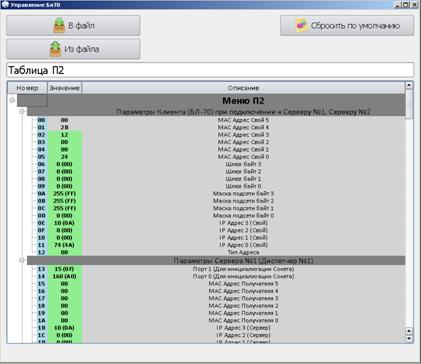Click "MAC Адрес Получателя 1" description

click(x=243, y=313)
